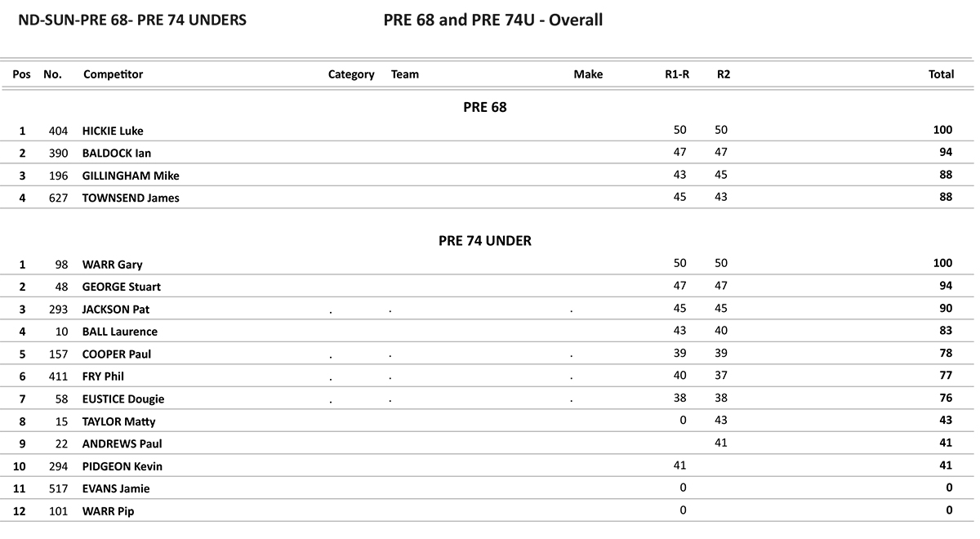Click competitor name BALDOCK Ian

[x=117, y=154]
